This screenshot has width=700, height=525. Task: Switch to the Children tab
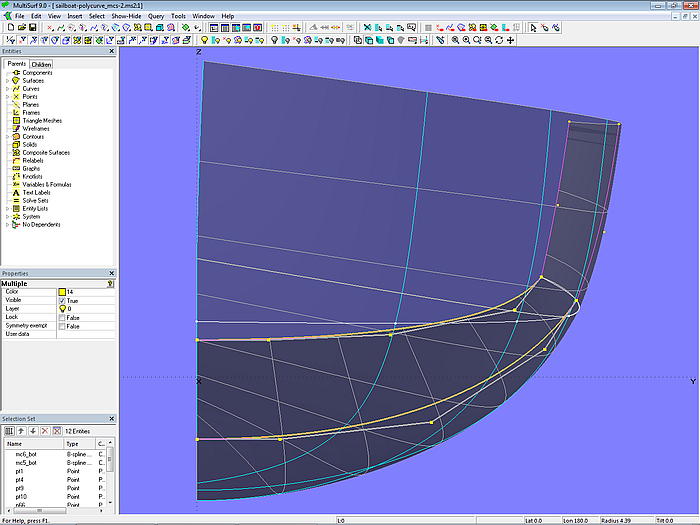tap(41, 64)
